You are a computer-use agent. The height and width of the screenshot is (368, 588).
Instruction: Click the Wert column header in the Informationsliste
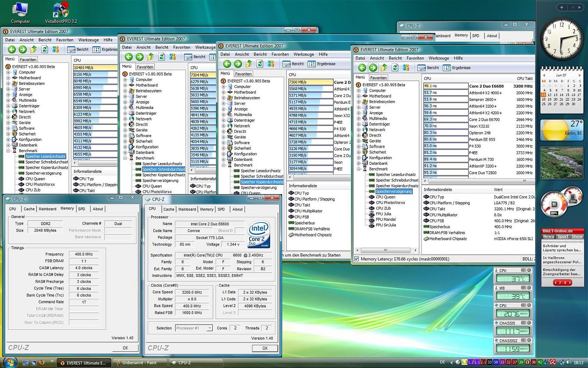pos(498,190)
